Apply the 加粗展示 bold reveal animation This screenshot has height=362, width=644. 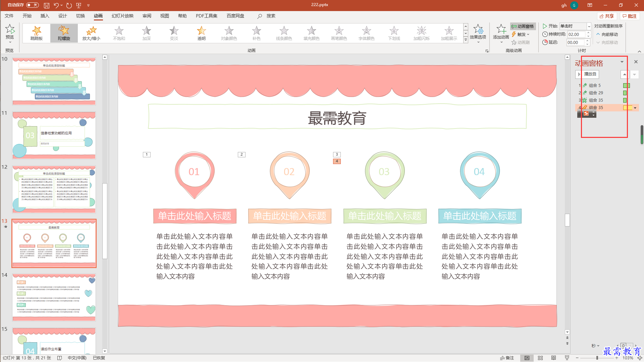(449, 33)
